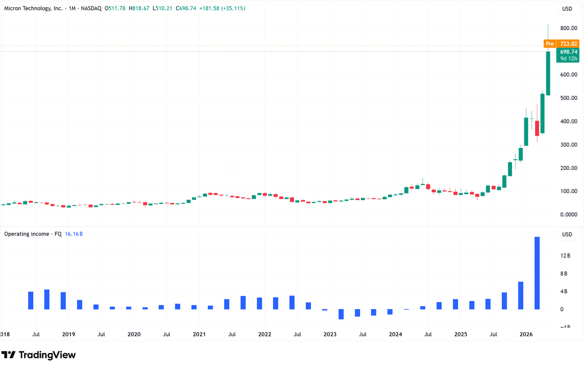Click the 2023 time axis label
This screenshot has height=369, width=588.
tap(330, 334)
